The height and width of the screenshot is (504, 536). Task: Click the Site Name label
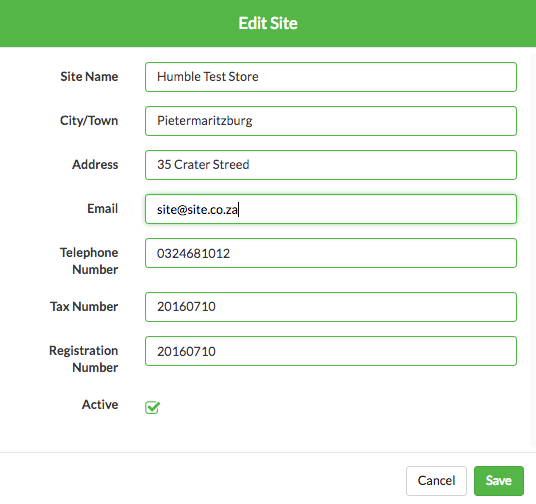coord(89,77)
